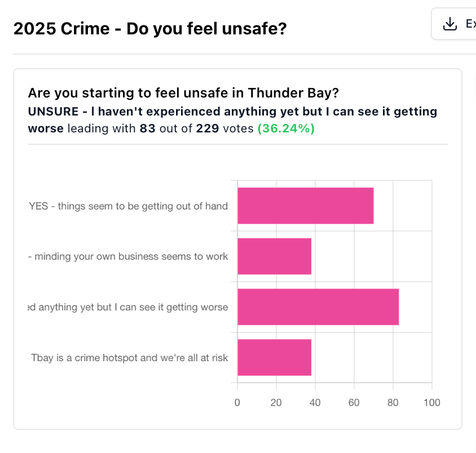476x453 pixels.
Task: Click the Export button label
Action: pos(471,24)
